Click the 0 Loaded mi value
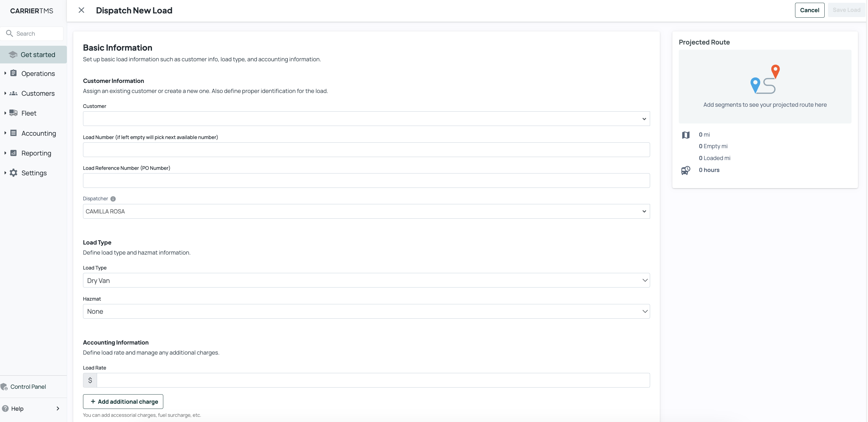Screen dimensions: 868x422 (x=714, y=158)
